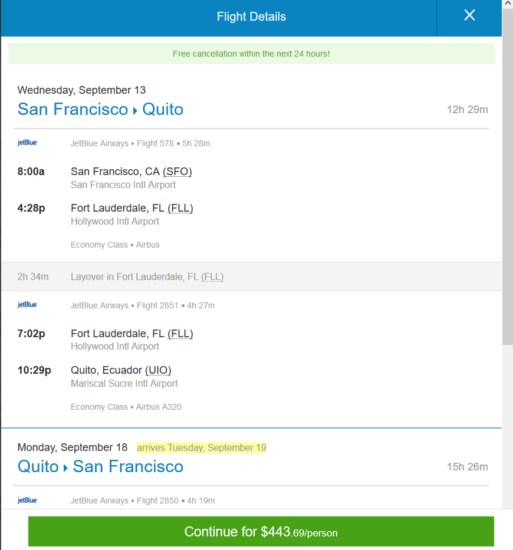Click the JetBlue logo for Flight 2850
Viewport: 513px width, 550px height.
pyautogui.click(x=27, y=500)
